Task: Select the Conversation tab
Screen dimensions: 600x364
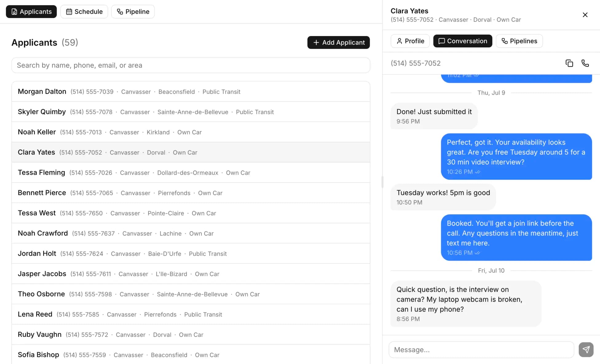Action: [463, 41]
